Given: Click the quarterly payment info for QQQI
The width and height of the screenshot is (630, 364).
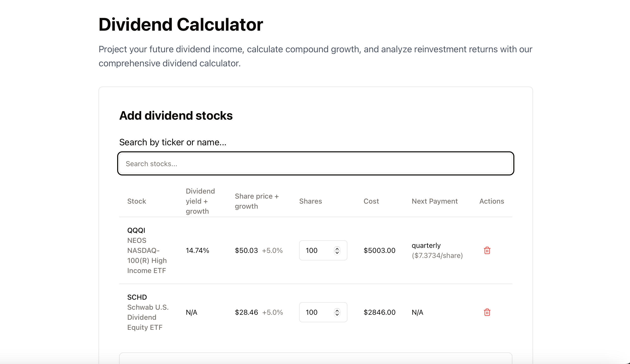Looking at the screenshot, I should tap(437, 250).
